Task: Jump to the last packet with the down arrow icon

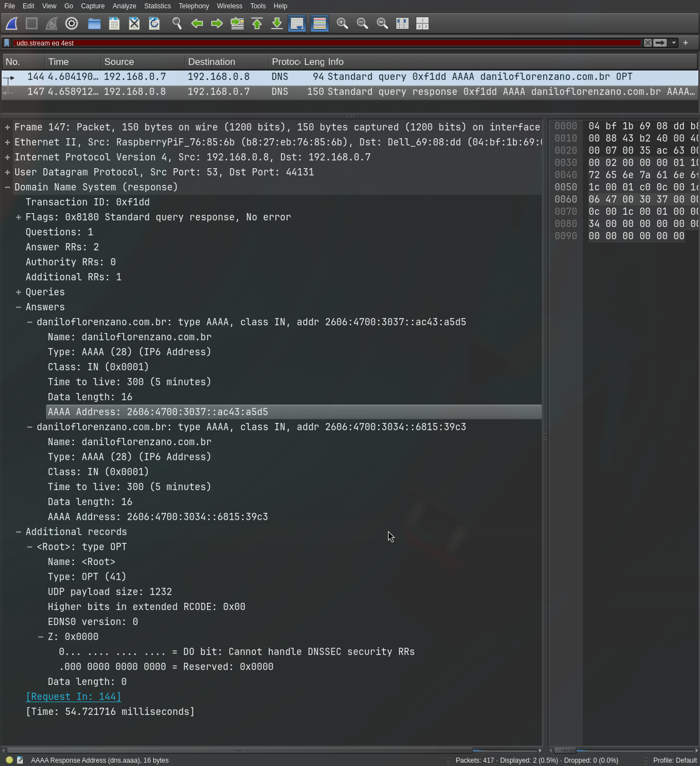Action: coord(276,23)
